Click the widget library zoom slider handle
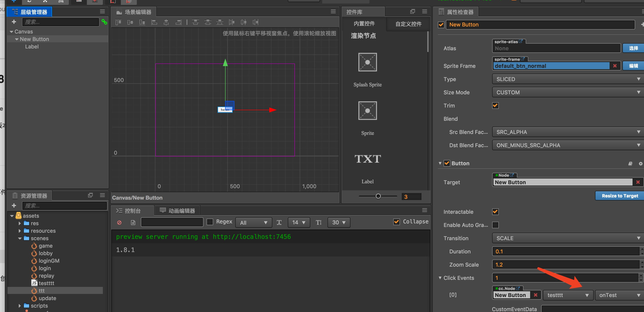This screenshot has height=312, width=644. [x=378, y=196]
